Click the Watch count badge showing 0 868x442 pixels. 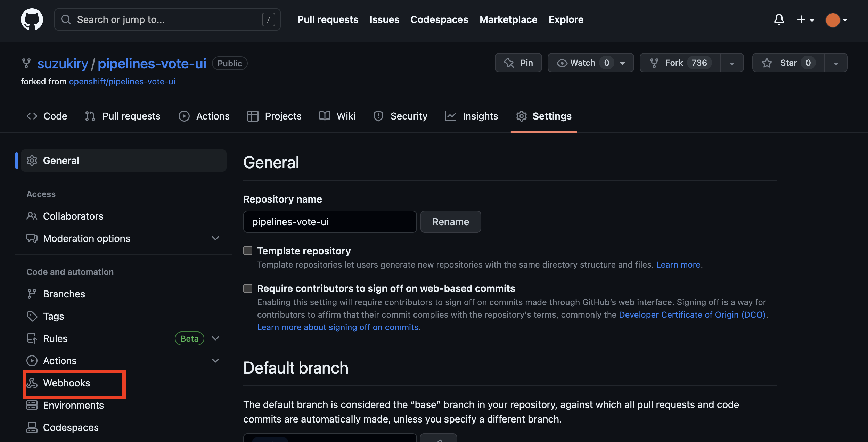pos(606,63)
